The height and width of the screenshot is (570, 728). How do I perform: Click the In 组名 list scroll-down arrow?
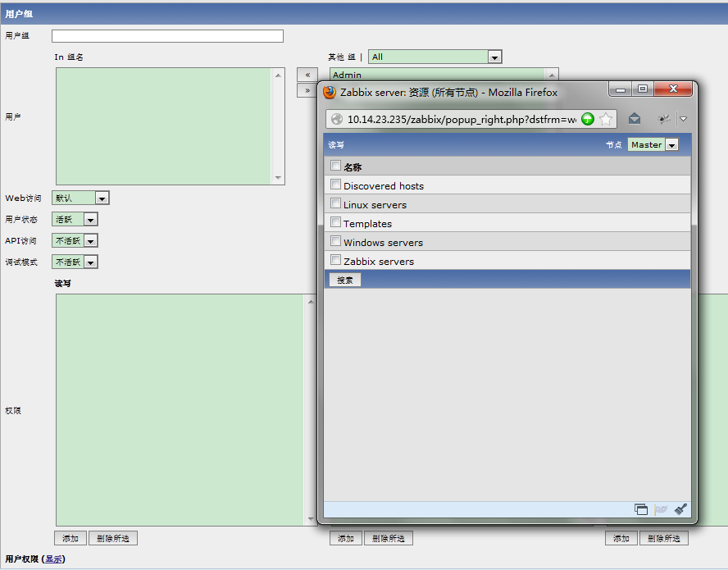point(278,177)
